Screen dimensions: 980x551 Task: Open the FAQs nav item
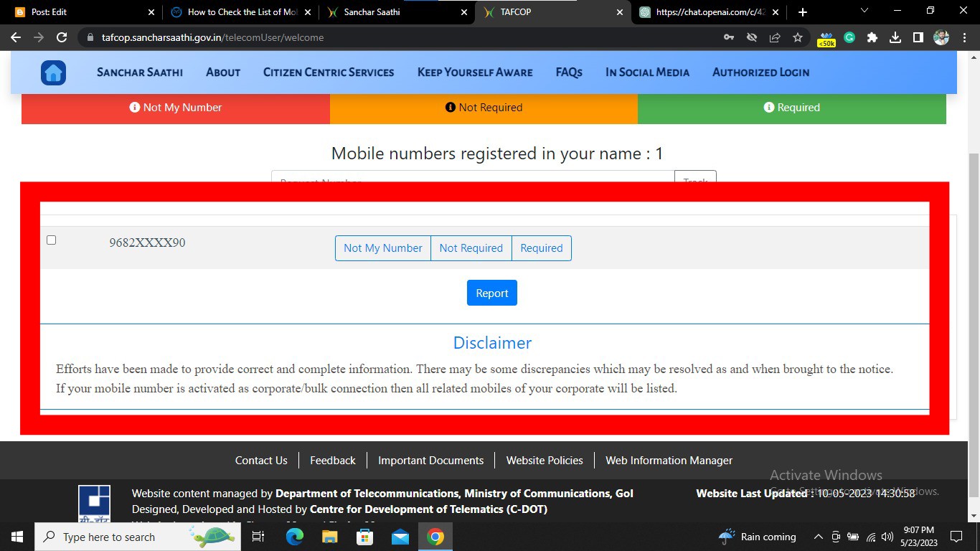click(569, 72)
